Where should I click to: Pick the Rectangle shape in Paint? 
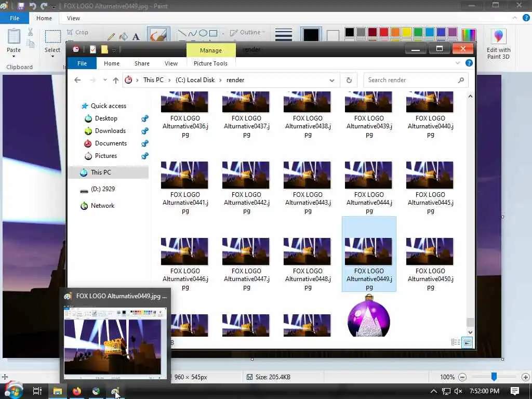pyautogui.click(x=214, y=33)
